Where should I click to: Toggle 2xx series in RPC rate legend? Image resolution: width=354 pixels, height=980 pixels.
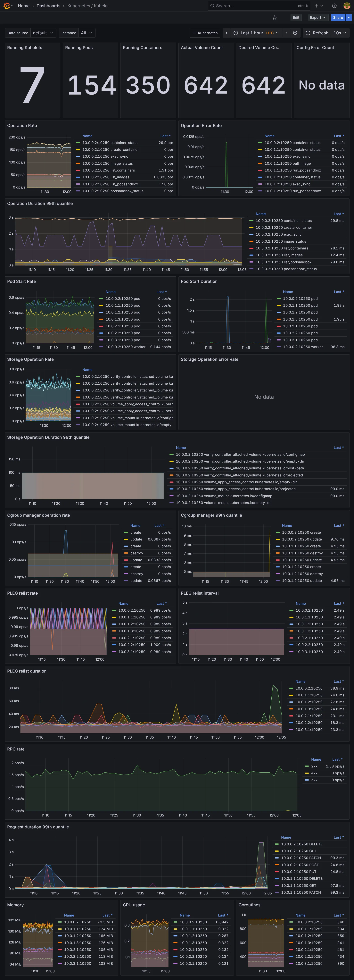point(314,766)
